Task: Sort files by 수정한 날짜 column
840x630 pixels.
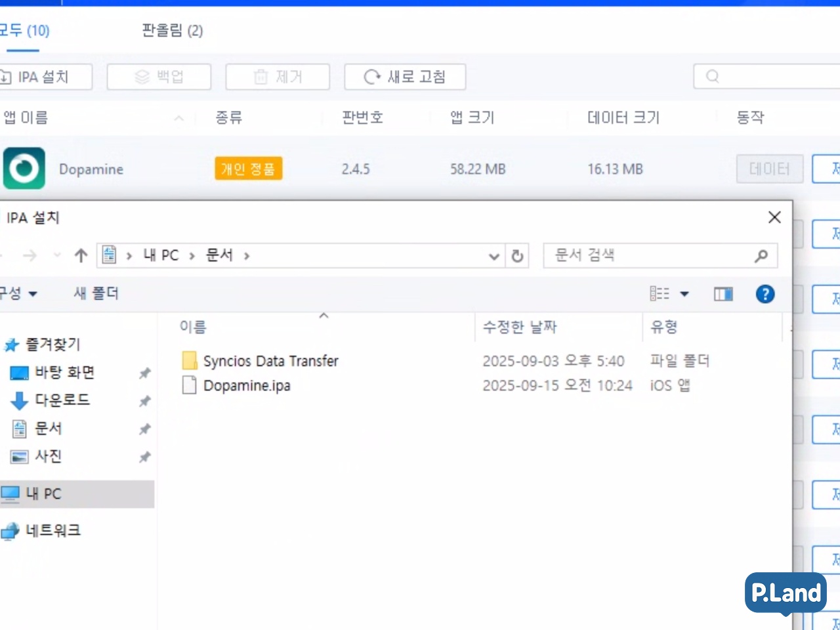Action: click(x=520, y=327)
